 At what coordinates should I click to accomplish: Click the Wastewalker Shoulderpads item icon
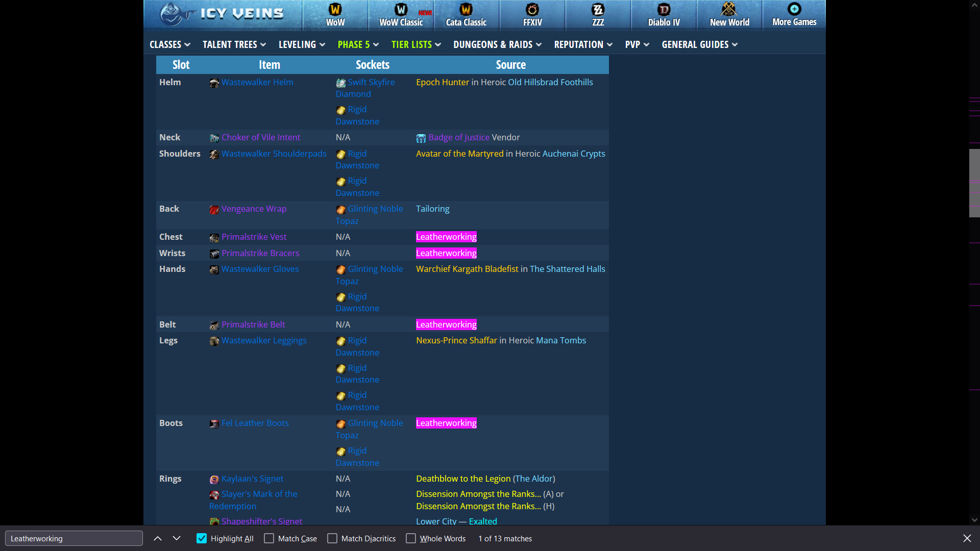tap(214, 154)
